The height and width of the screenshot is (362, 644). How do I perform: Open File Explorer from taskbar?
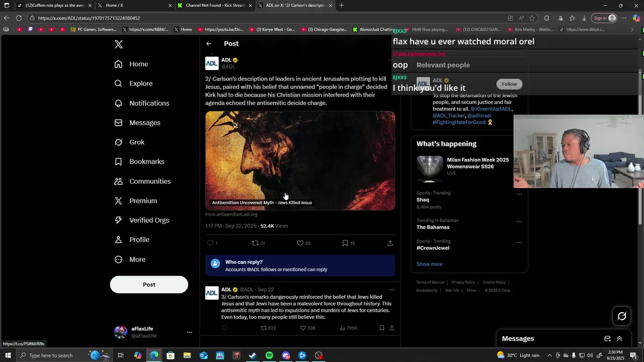pyautogui.click(x=187, y=355)
